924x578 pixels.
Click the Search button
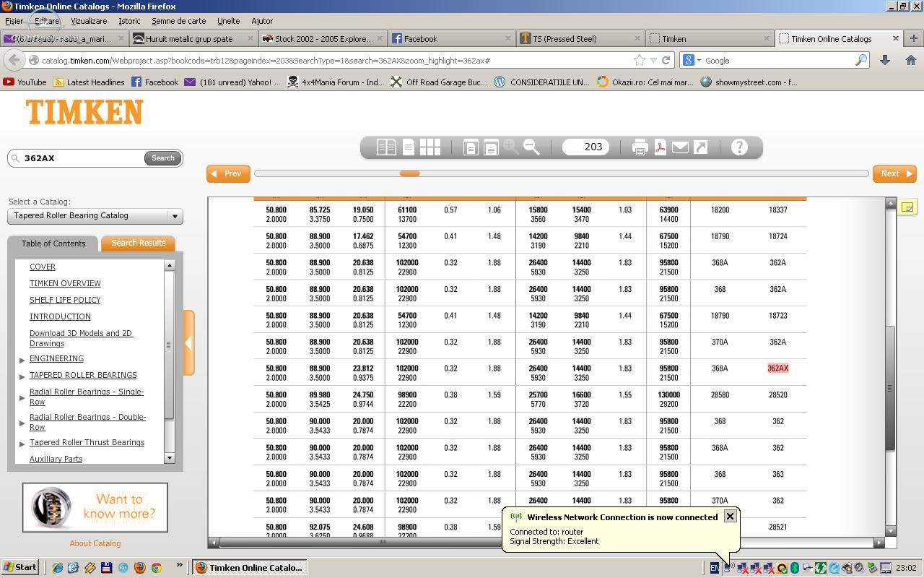tap(163, 158)
